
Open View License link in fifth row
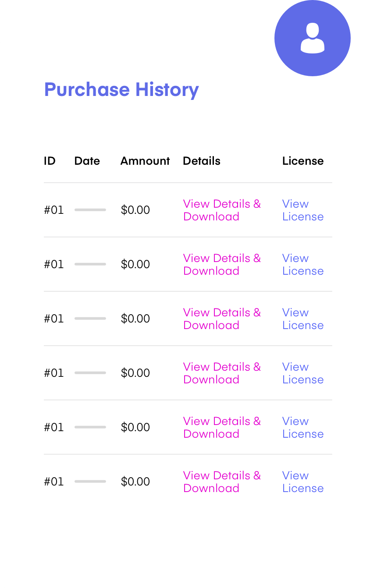click(303, 428)
